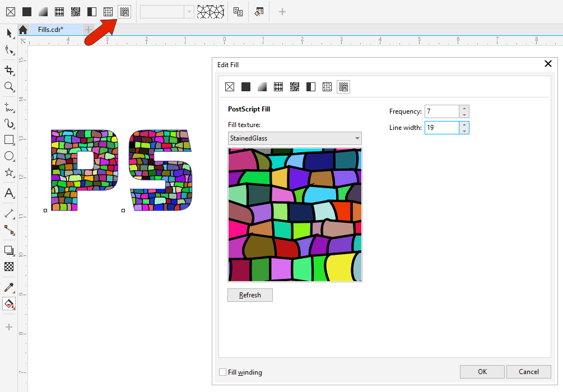Screen dimensions: 563x392
Task: Switch to fountain fill in the Edit Fill dialog
Action: pos(262,87)
